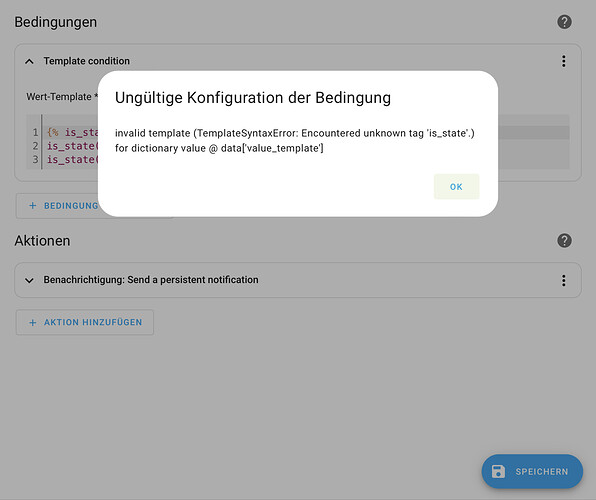Expand the Benachrichtigung persistent notification action
596x500 pixels.
click(x=29, y=281)
